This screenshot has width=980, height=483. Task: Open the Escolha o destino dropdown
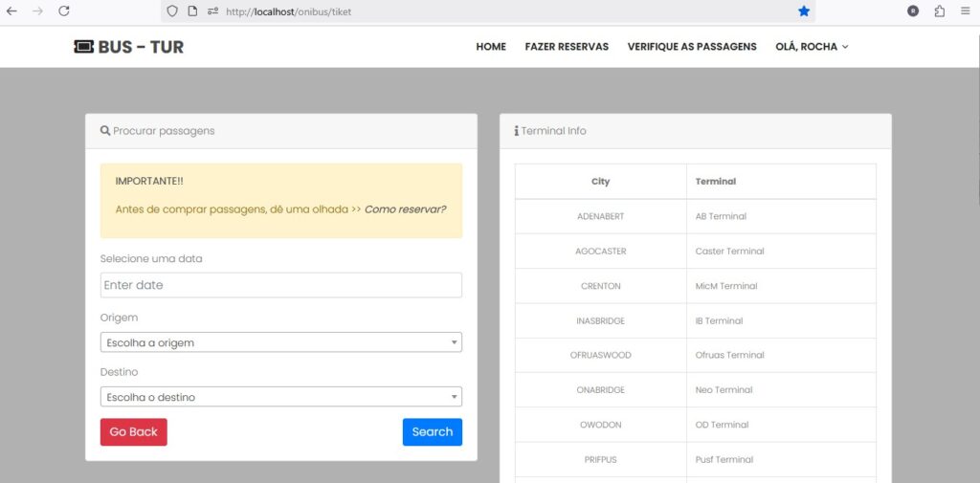pyautogui.click(x=281, y=397)
